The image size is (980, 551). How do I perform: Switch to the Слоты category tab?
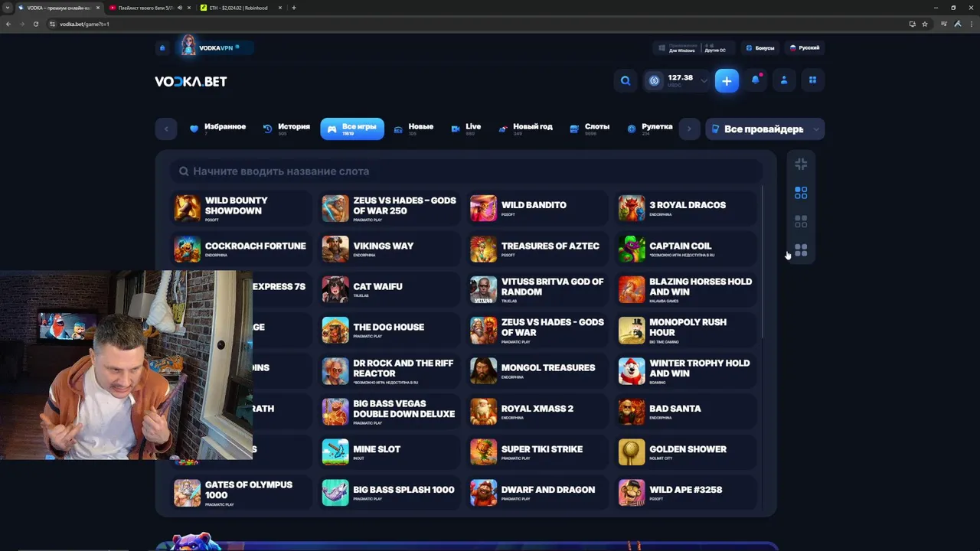coord(590,129)
